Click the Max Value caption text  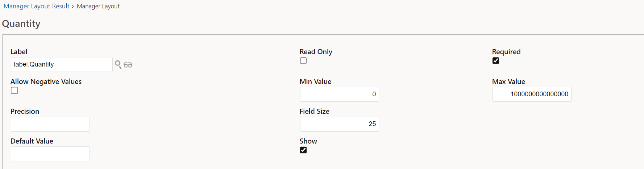508,81
